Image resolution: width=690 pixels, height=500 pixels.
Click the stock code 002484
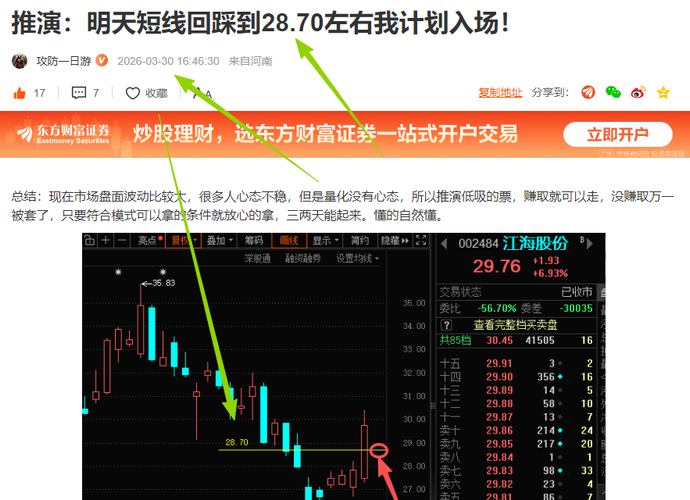[478, 244]
